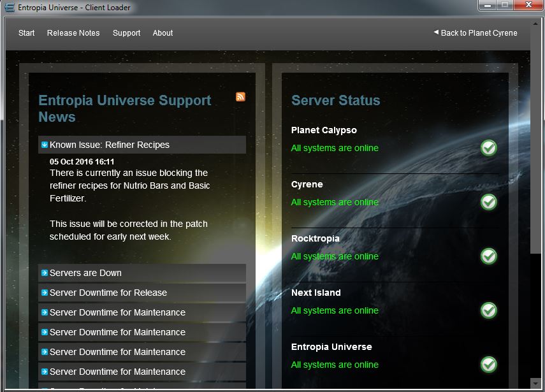Expand the Servers are Down arrow
The width and height of the screenshot is (545, 392).
pos(45,273)
